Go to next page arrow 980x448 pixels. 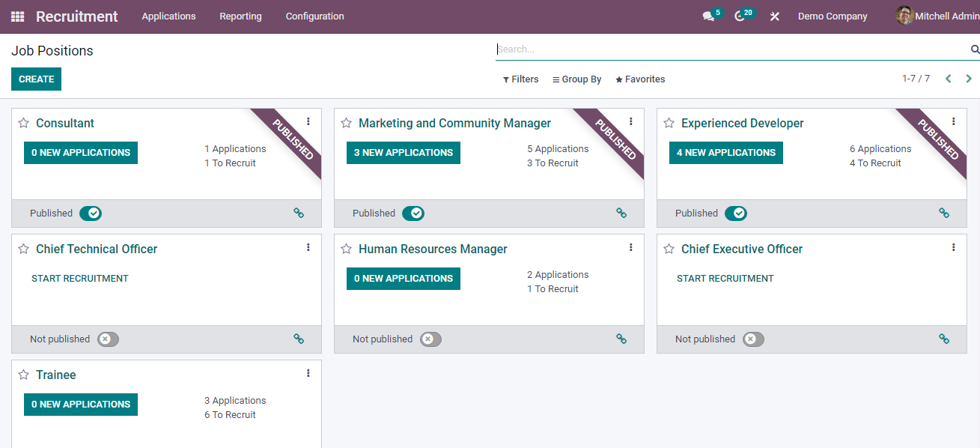point(969,79)
